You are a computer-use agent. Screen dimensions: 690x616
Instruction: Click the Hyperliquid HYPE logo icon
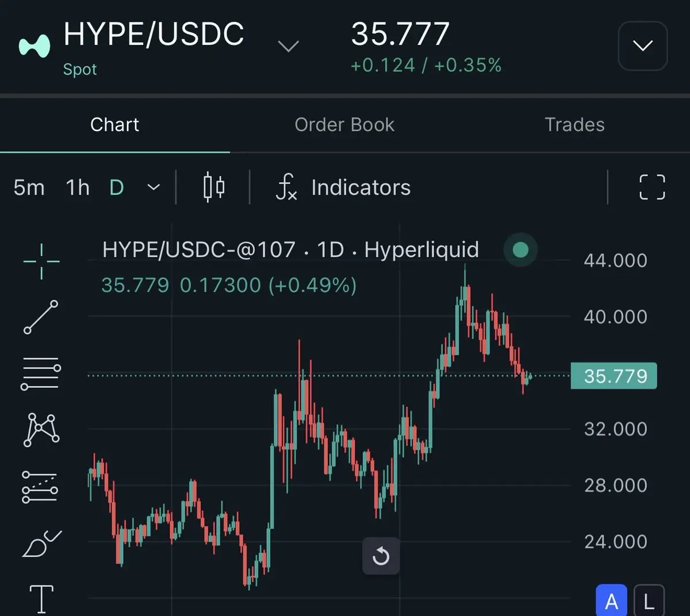tap(34, 46)
